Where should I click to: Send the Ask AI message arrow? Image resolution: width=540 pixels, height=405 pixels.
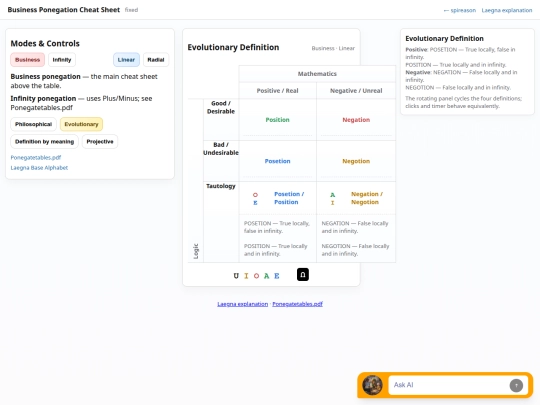tap(516, 385)
